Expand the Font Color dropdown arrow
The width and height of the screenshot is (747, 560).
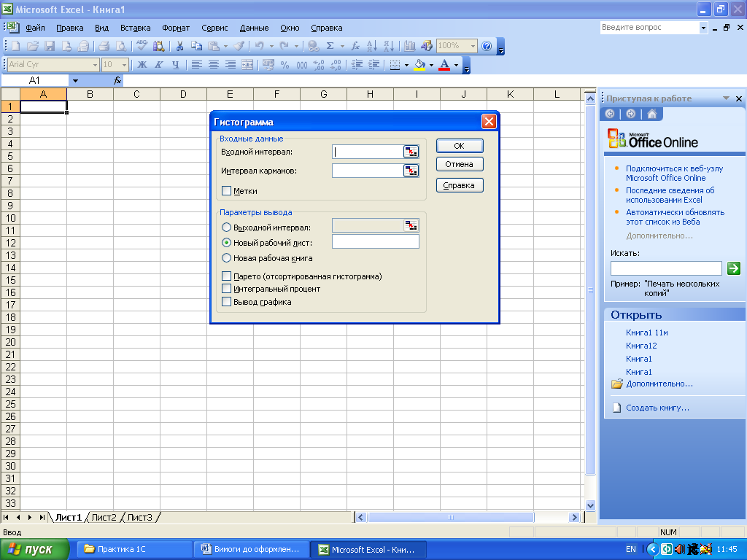[456, 65]
